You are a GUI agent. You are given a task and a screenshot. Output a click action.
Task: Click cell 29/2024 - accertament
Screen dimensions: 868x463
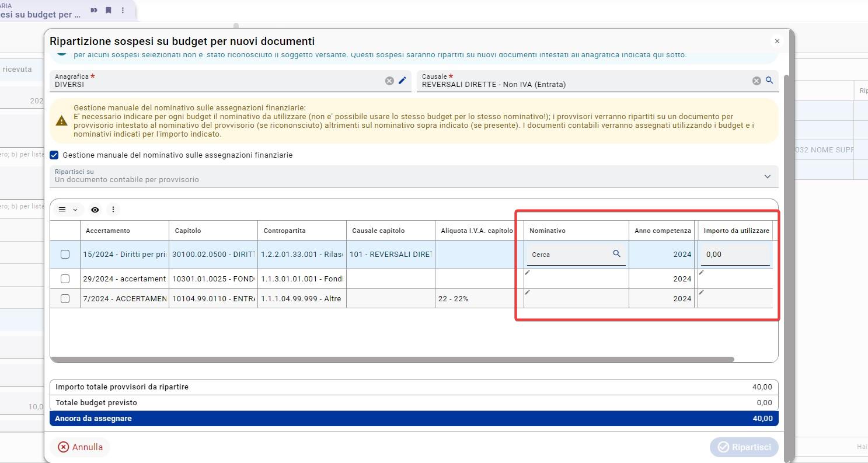(x=124, y=279)
